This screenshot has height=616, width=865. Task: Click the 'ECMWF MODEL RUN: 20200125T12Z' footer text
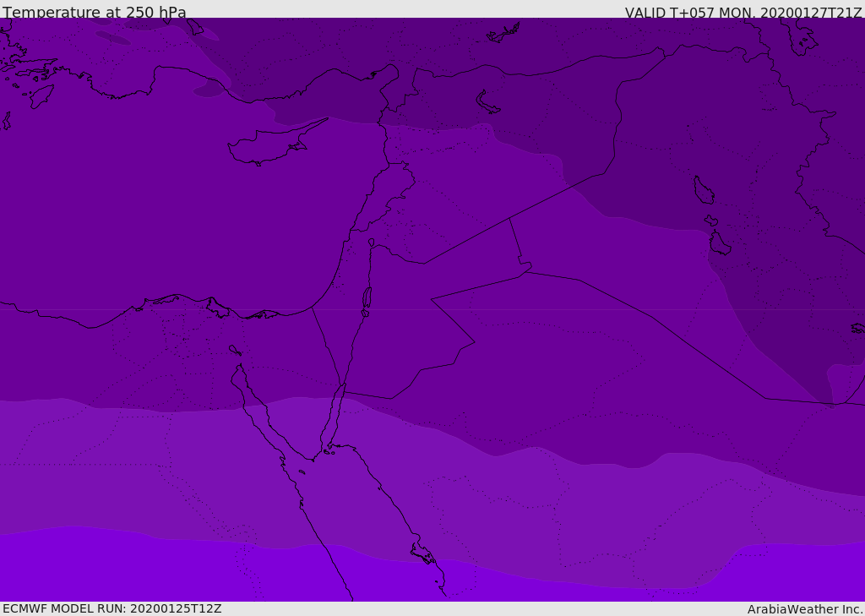pos(112,608)
